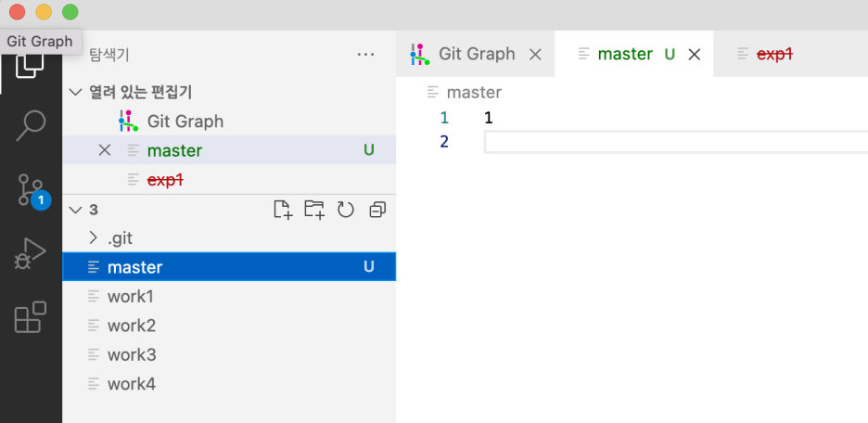Close master in open editors list
This screenshot has height=423, width=868.
tap(104, 150)
